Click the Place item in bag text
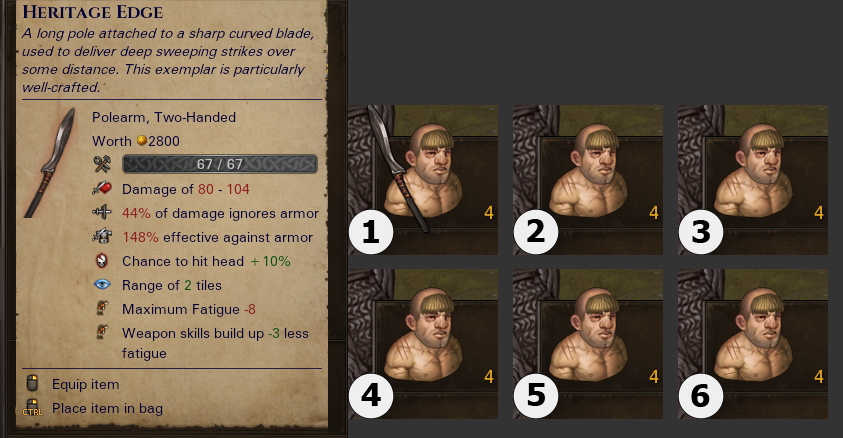Screen dimensions: 843x438 pyautogui.click(x=107, y=408)
